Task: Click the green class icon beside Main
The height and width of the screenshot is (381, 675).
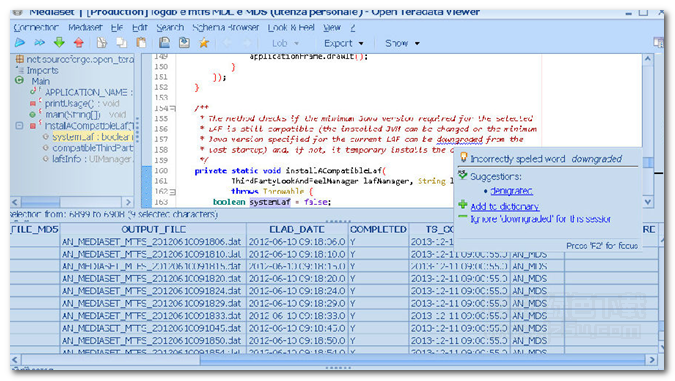Action: click(19, 80)
